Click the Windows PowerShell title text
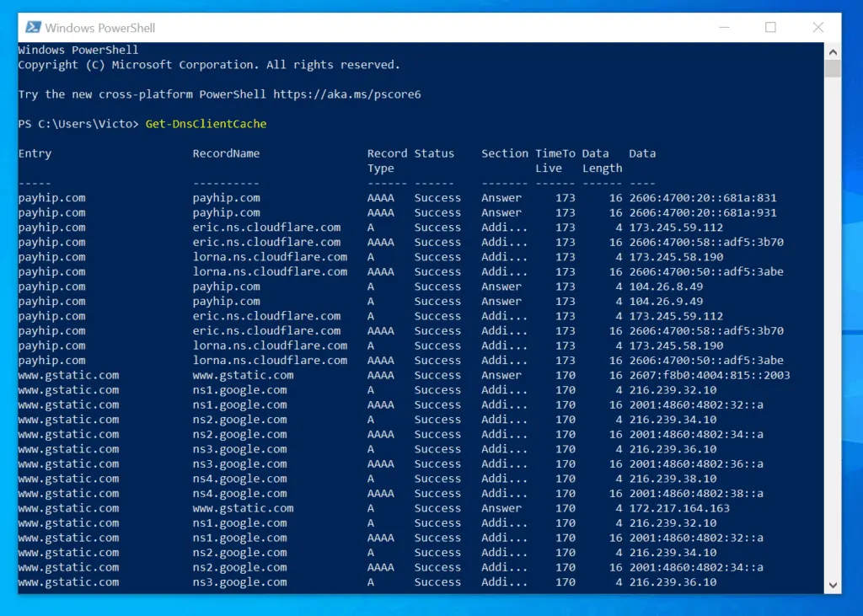863x616 pixels. [99, 27]
